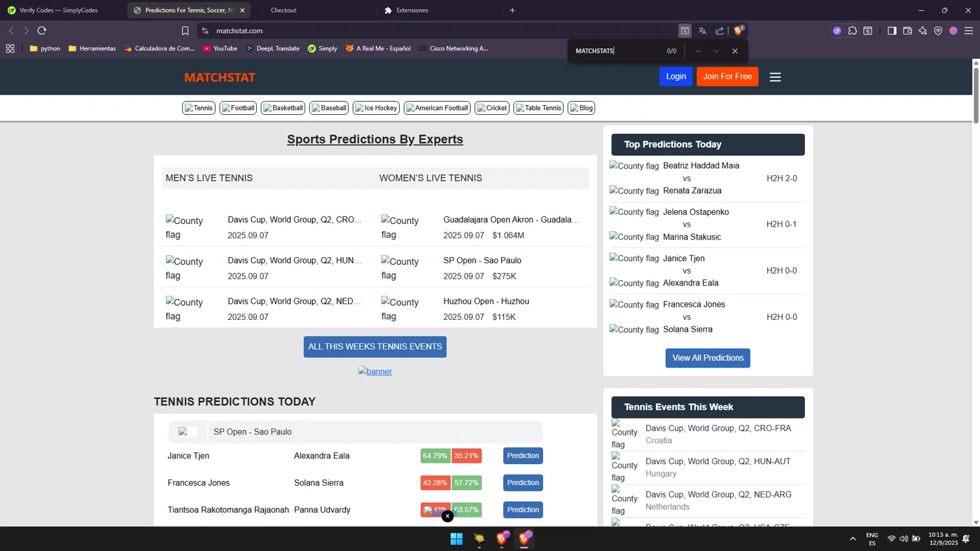Open site settings icon beside matchstat.com
Screen dimensions: 980x551
tap(205, 31)
